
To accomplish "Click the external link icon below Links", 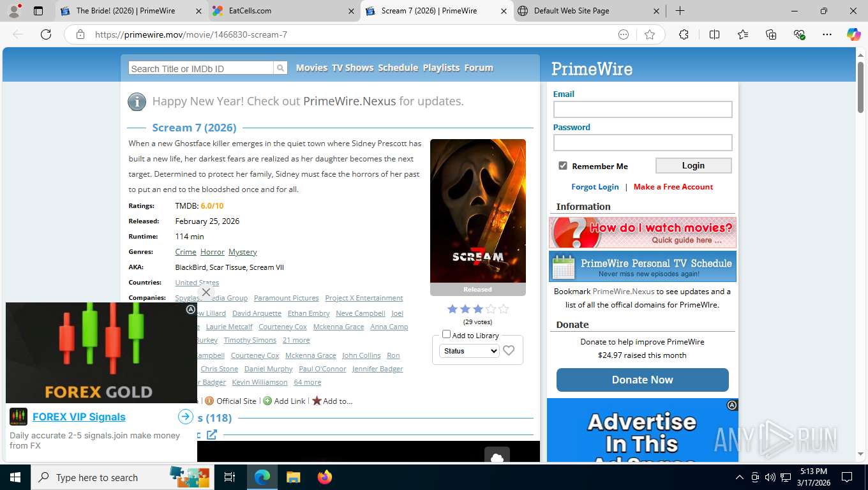I will tap(212, 434).
